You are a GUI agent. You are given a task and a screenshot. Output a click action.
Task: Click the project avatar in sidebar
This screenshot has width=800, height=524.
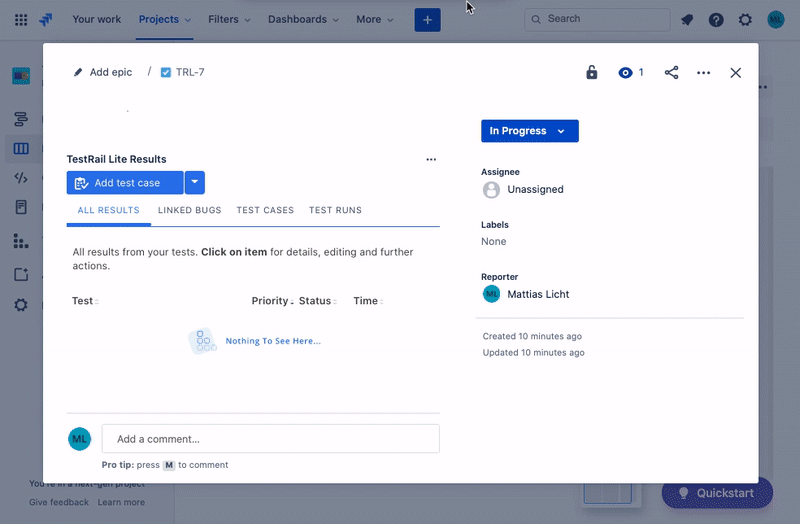click(21, 76)
